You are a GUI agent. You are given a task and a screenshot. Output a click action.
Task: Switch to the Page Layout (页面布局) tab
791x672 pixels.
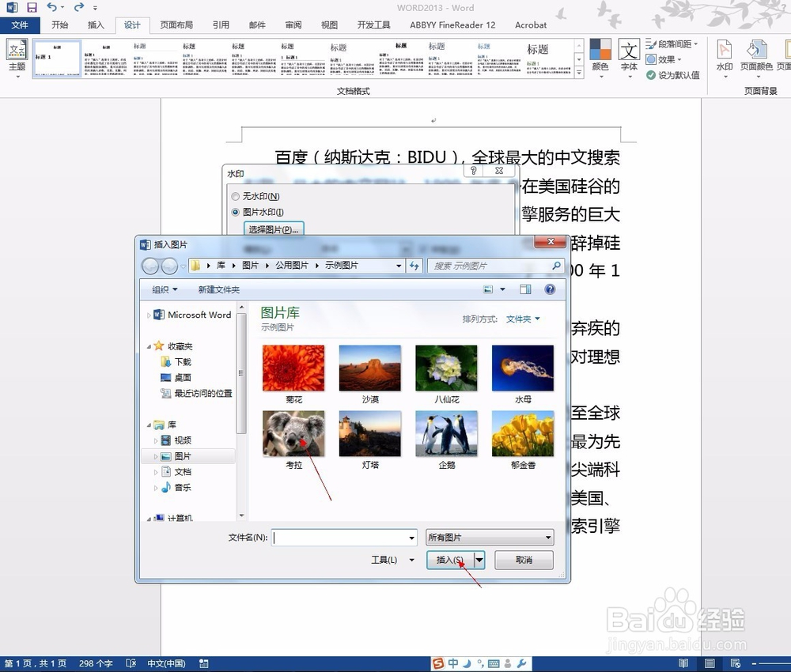point(176,25)
